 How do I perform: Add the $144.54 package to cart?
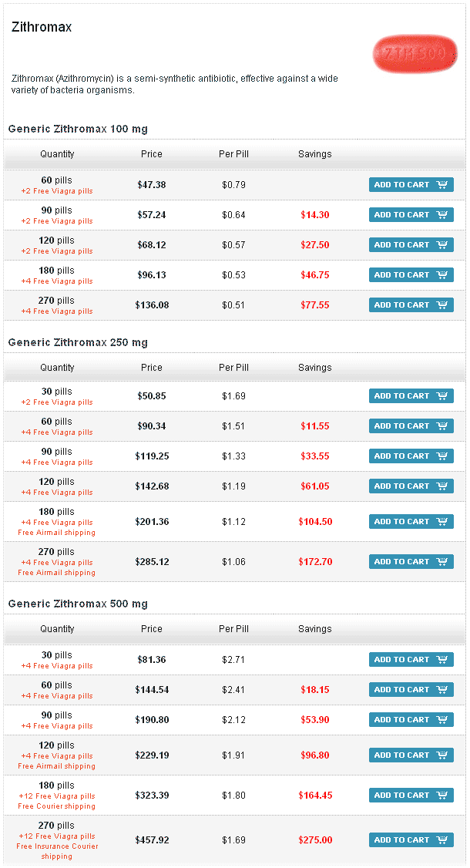click(x=411, y=690)
